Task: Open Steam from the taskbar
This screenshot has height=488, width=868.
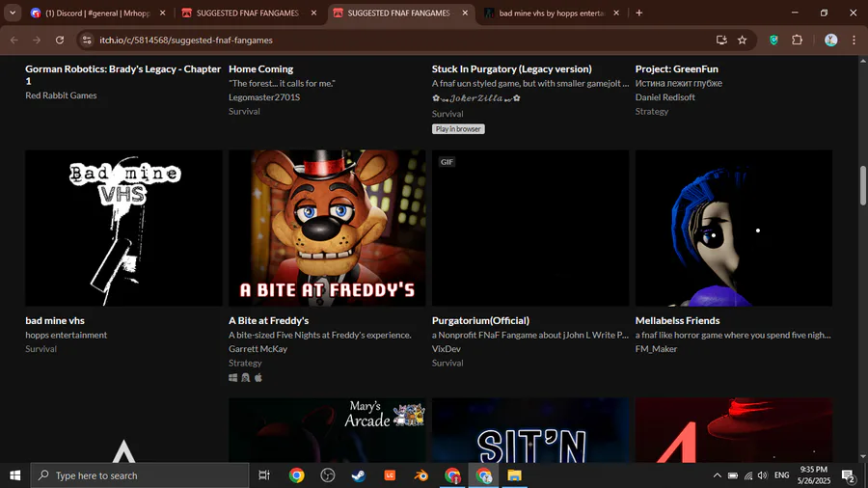Action: pos(358,475)
